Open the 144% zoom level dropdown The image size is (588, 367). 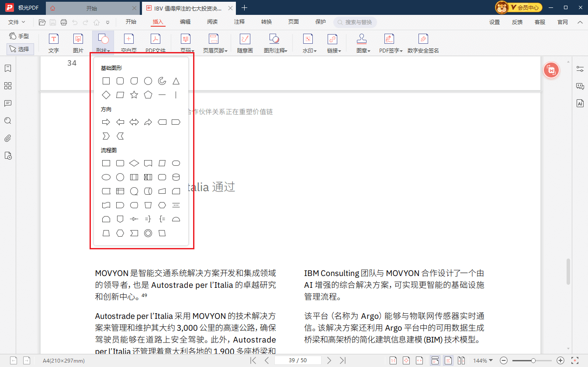483,360
